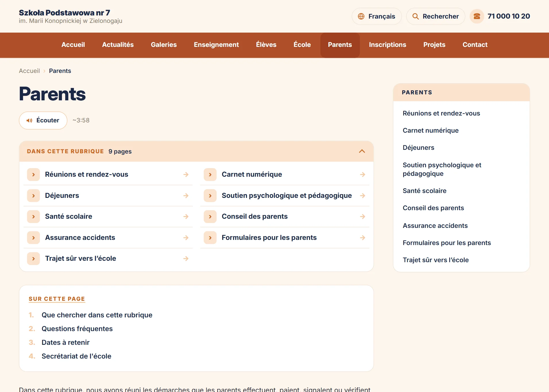
Task: Click chevron icon beside Carnet numérique card
Action: click(x=210, y=174)
